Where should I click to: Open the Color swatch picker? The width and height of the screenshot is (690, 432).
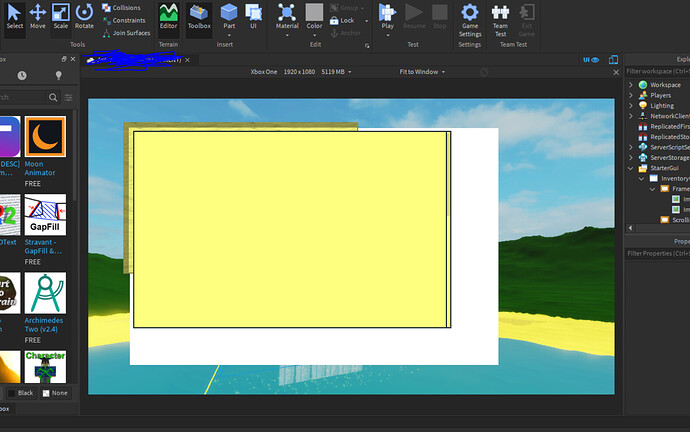[x=314, y=16]
